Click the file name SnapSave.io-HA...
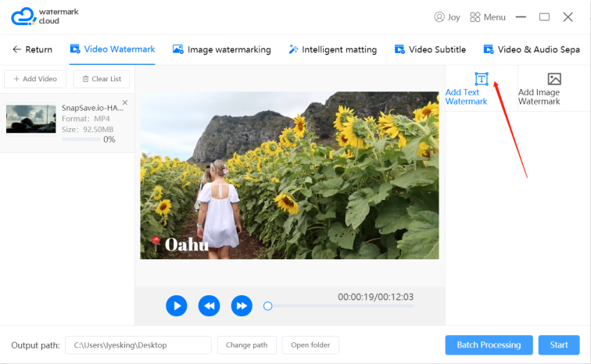The height and width of the screenshot is (364, 591). point(93,108)
